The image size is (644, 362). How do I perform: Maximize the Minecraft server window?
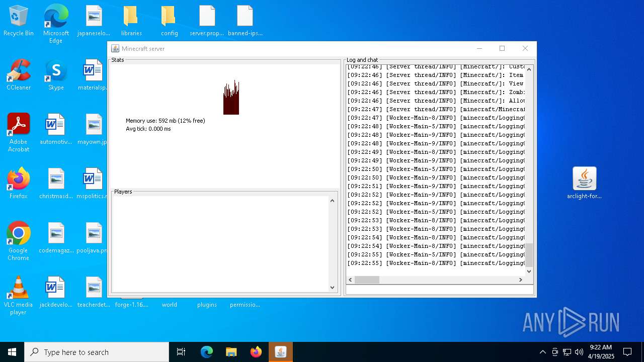[502, 48]
